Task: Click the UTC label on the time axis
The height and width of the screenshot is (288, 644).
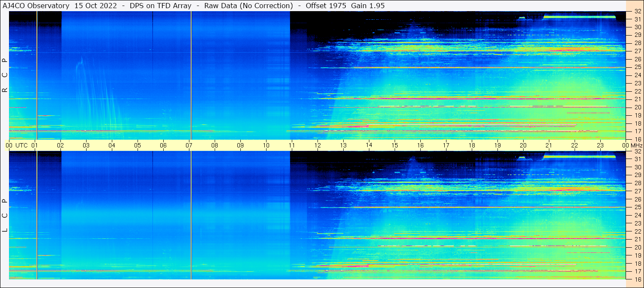Action: point(22,145)
